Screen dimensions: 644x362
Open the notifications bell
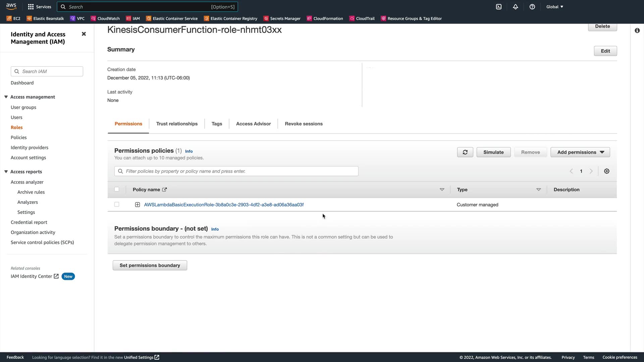(516, 7)
